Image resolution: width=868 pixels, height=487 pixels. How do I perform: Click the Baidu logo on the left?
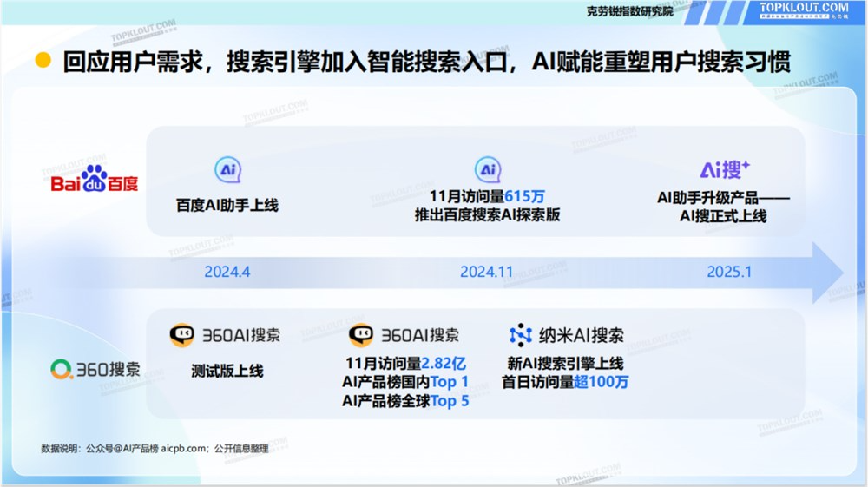point(94,180)
